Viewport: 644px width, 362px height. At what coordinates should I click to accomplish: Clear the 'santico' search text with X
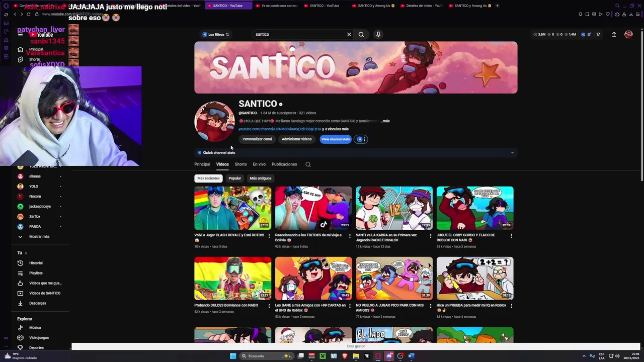coord(349,34)
